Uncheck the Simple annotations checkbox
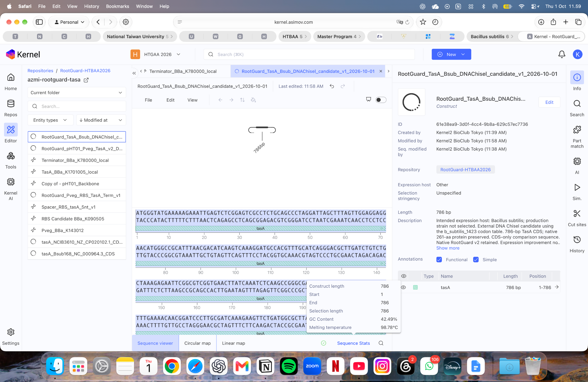The width and height of the screenshot is (588, 382). [x=476, y=259]
